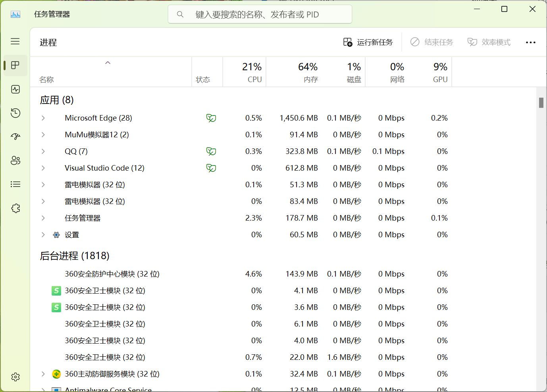The width and height of the screenshot is (547, 392).
Task: Open Task Manager settings gear
Action: click(15, 377)
